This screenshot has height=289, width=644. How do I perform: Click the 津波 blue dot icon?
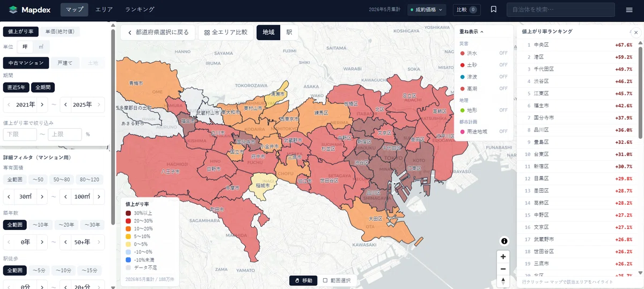(463, 77)
